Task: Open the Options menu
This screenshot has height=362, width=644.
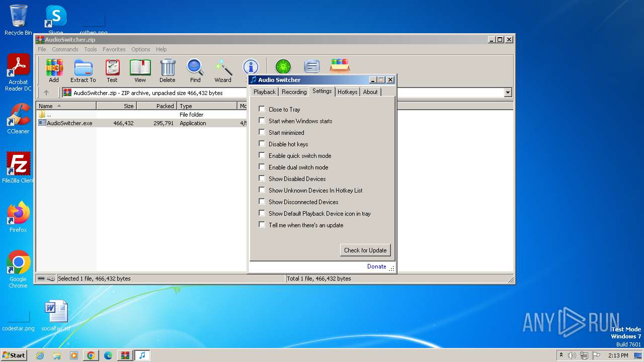Action: pyautogui.click(x=141, y=49)
